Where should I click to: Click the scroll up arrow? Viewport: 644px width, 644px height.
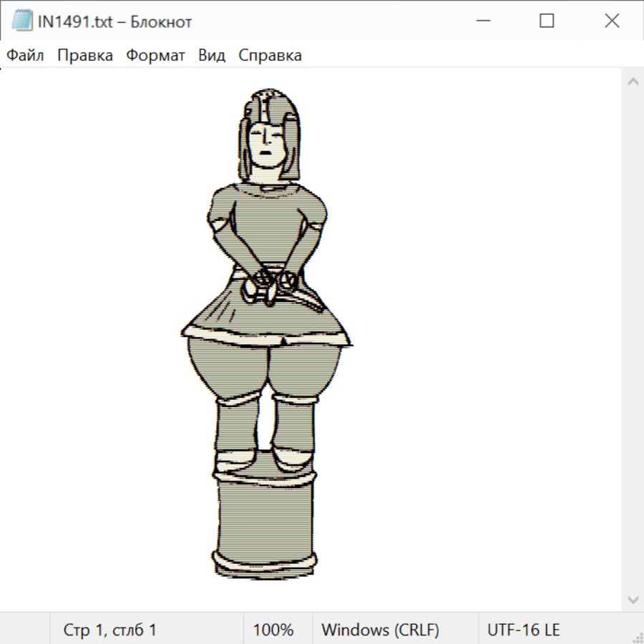[x=633, y=82]
